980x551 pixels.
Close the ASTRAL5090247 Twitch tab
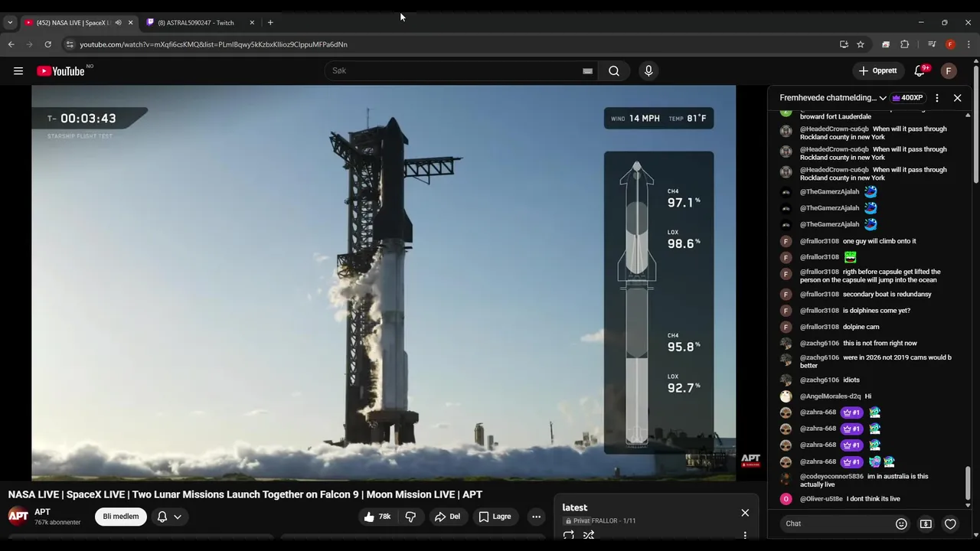coord(252,23)
